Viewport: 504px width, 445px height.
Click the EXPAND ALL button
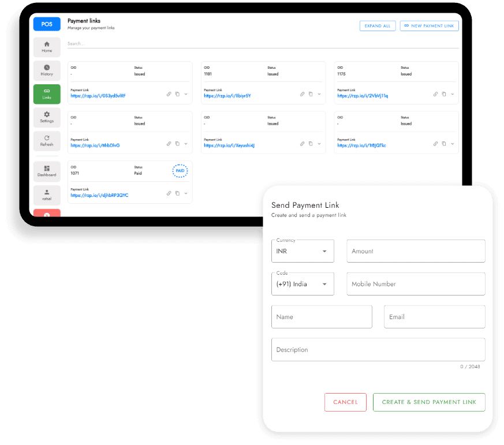[x=378, y=26]
